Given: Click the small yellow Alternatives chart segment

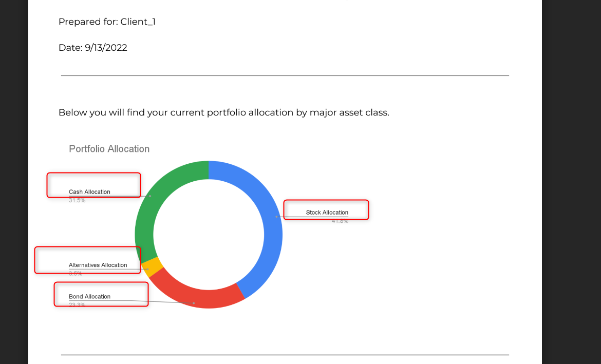Looking at the screenshot, I should [x=152, y=267].
